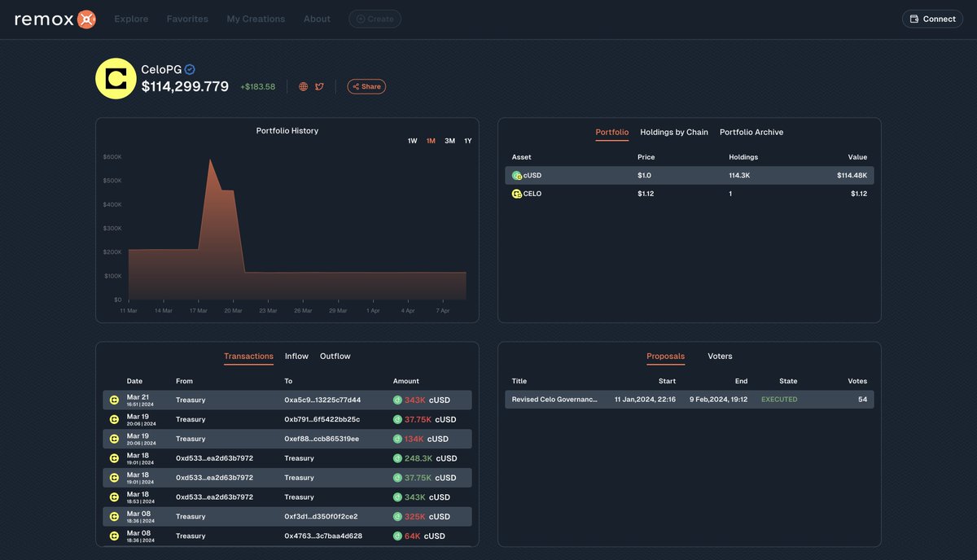The image size is (977, 560).
Task: Open CeloPG's website via the globe icon
Action: point(302,85)
